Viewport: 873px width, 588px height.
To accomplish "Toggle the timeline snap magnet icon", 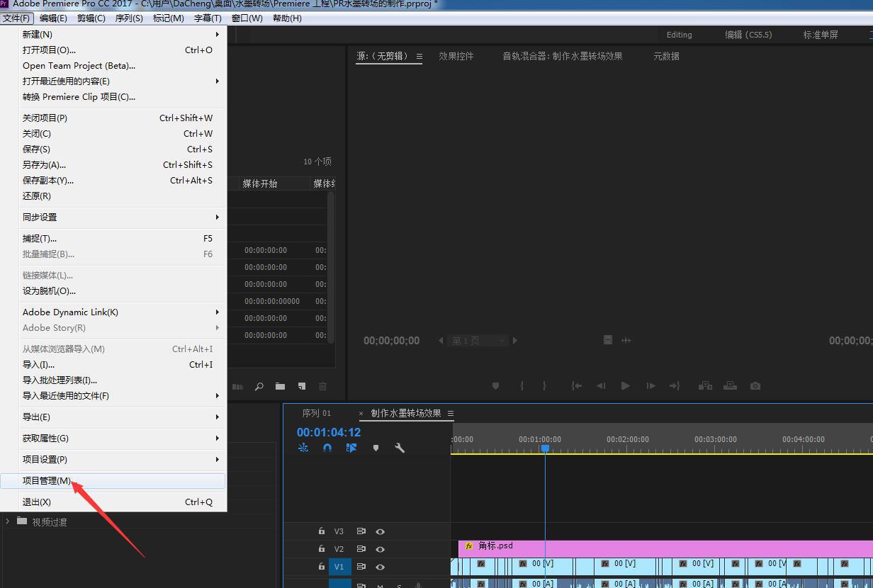I will click(327, 448).
